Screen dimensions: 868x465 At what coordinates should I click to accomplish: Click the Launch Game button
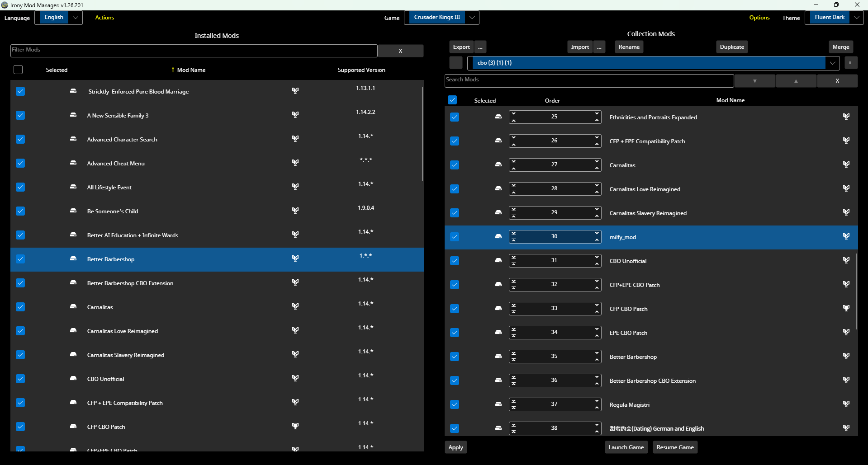(626, 447)
